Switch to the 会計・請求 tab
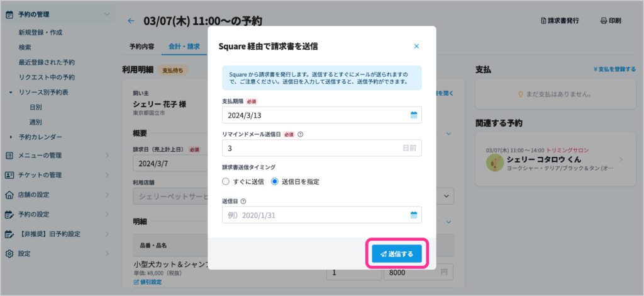 (x=184, y=47)
